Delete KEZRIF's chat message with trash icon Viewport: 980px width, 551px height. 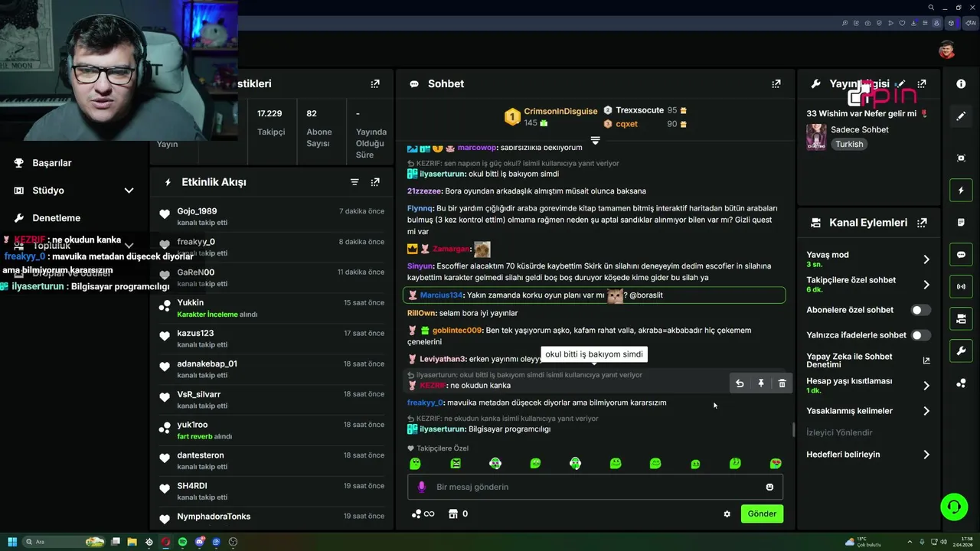point(782,383)
